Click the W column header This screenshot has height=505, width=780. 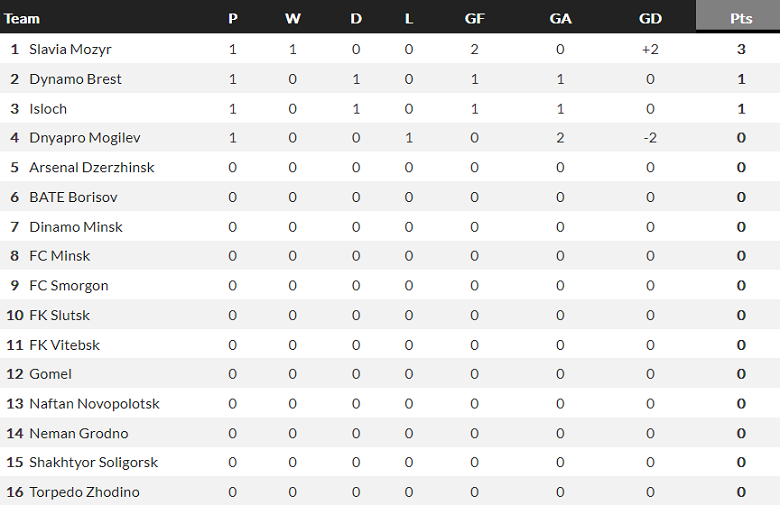tap(292, 18)
